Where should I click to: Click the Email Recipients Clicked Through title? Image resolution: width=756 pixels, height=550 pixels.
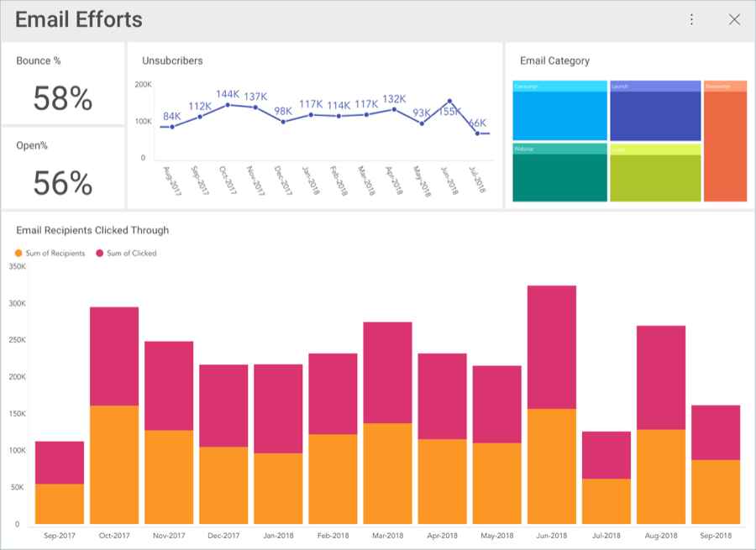92,230
